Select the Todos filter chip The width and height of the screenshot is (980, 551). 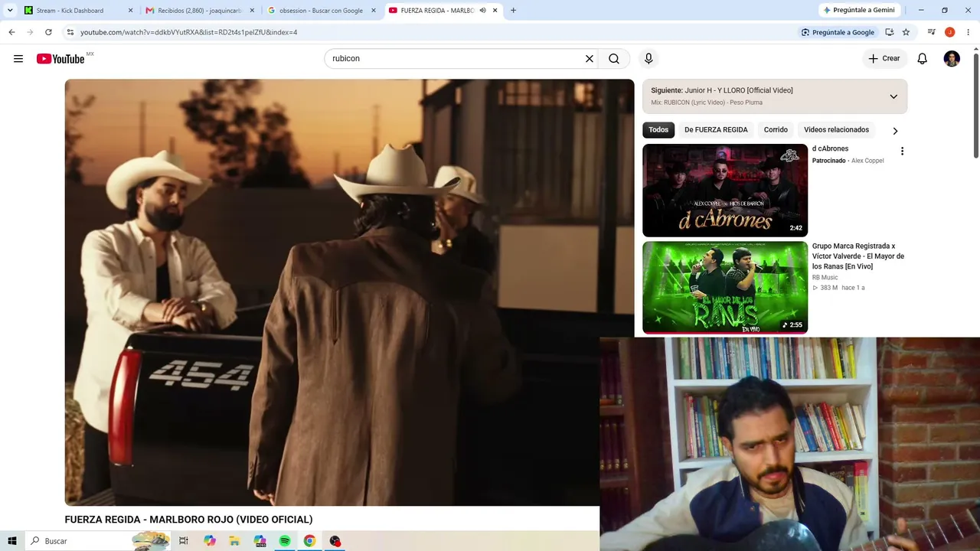pyautogui.click(x=658, y=130)
